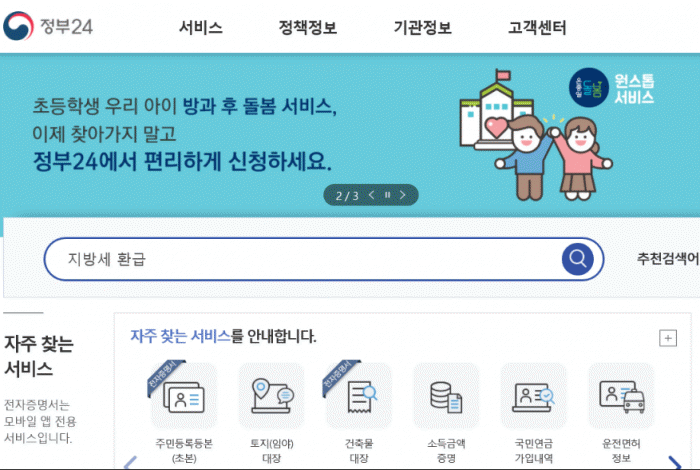Advance to the next banner slide
The height and width of the screenshot is (470, 700).
403,195
